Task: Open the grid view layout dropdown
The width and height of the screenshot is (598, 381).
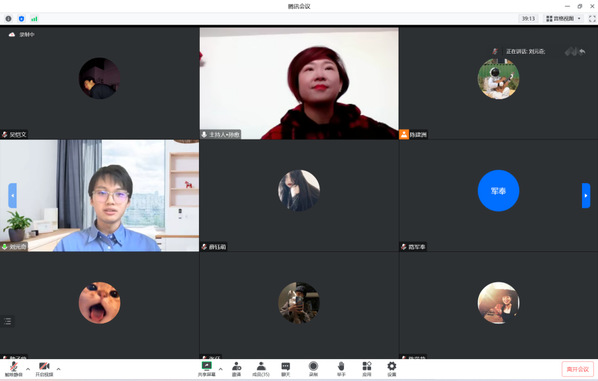Action: coord(563,18)
